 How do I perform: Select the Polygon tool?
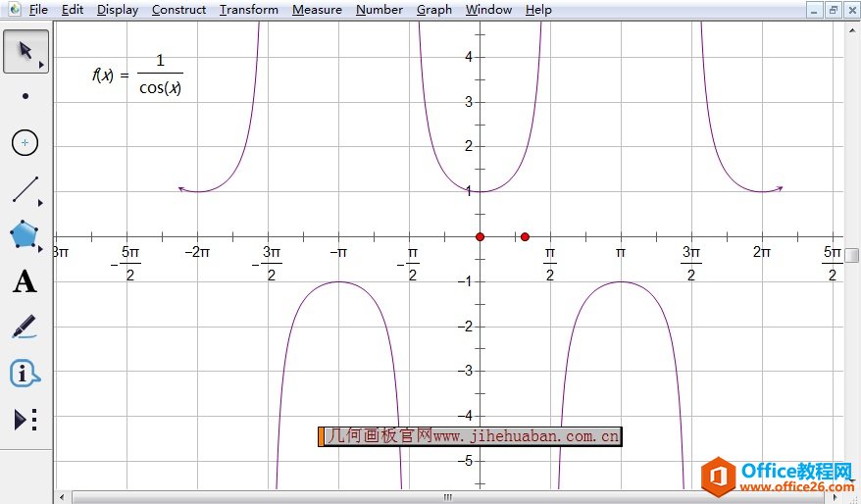(25, 234)
